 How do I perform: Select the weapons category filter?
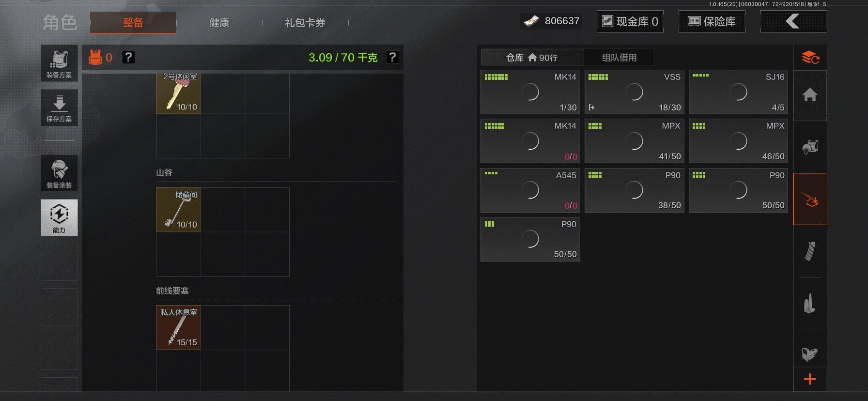click(810, 199)
